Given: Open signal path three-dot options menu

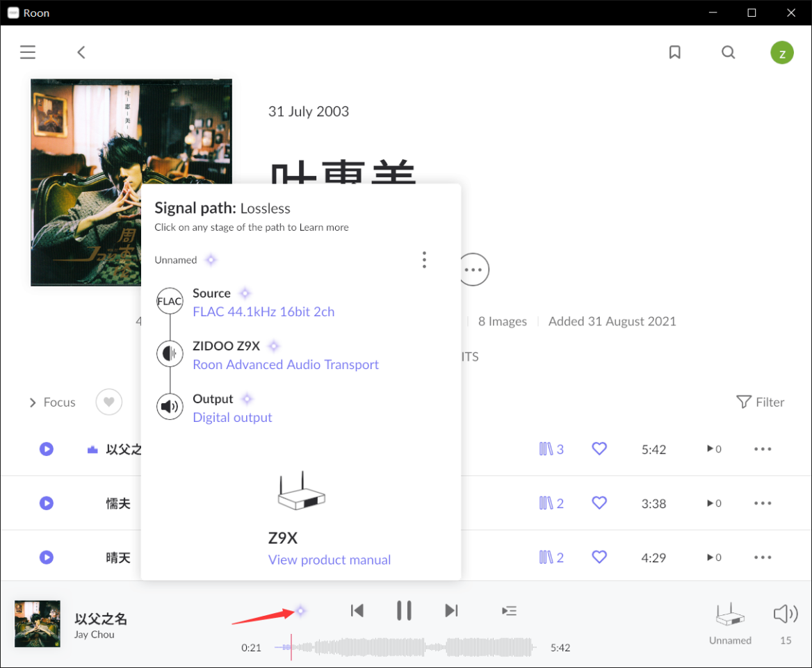Looking at the screenshot, I should point(424,260).
